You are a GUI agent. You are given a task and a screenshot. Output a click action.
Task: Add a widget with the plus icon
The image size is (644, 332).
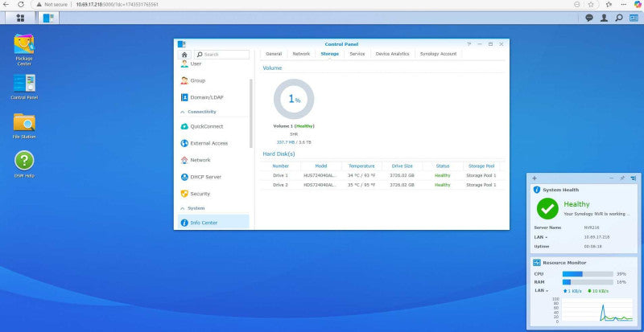point(535,178)
